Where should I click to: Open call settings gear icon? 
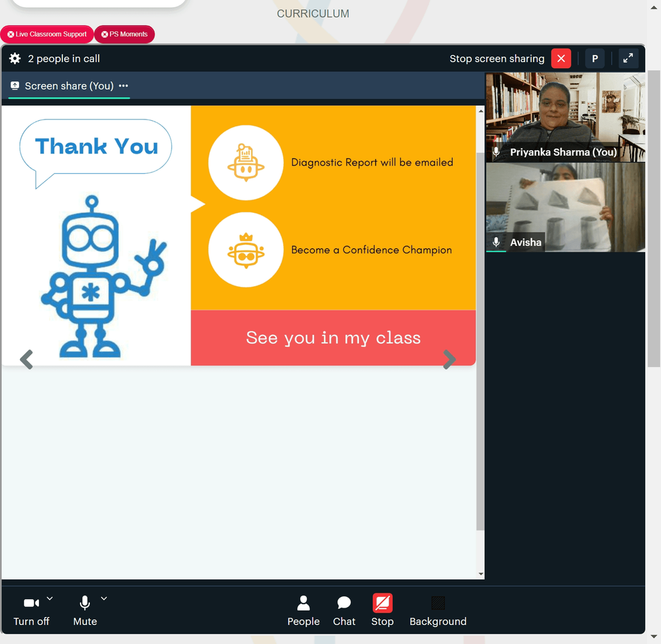tap(15, 59)
